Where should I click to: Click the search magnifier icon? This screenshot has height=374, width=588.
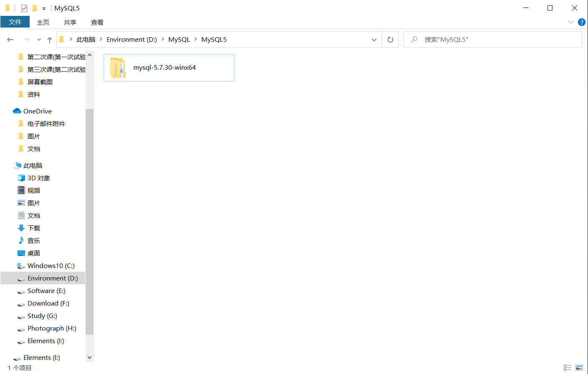(x=413, y=39)
